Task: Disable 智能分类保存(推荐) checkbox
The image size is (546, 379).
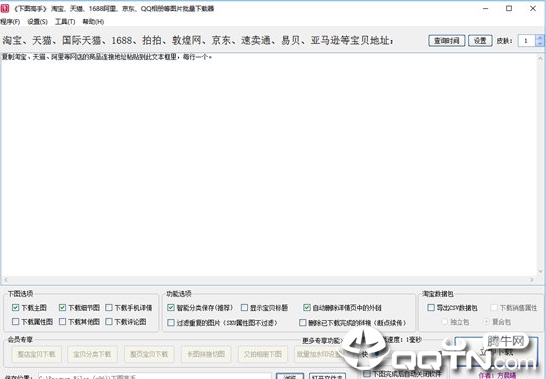Action: click(171, 308)
